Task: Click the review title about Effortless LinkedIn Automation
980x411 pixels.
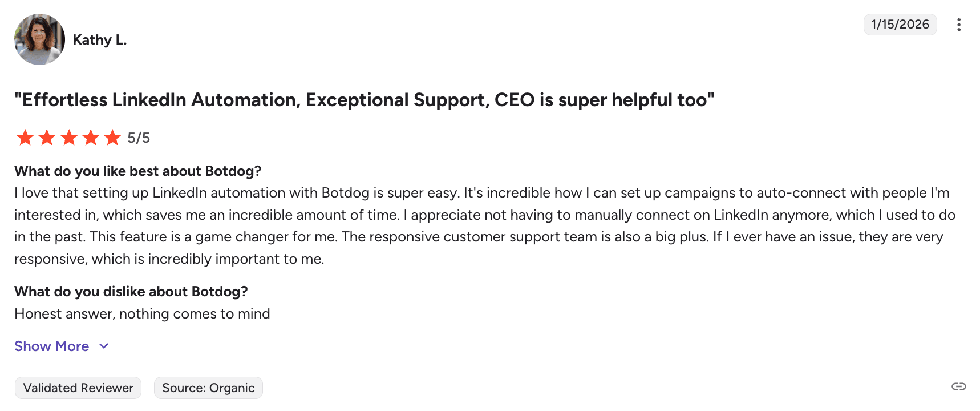Action: click(364, 100)
